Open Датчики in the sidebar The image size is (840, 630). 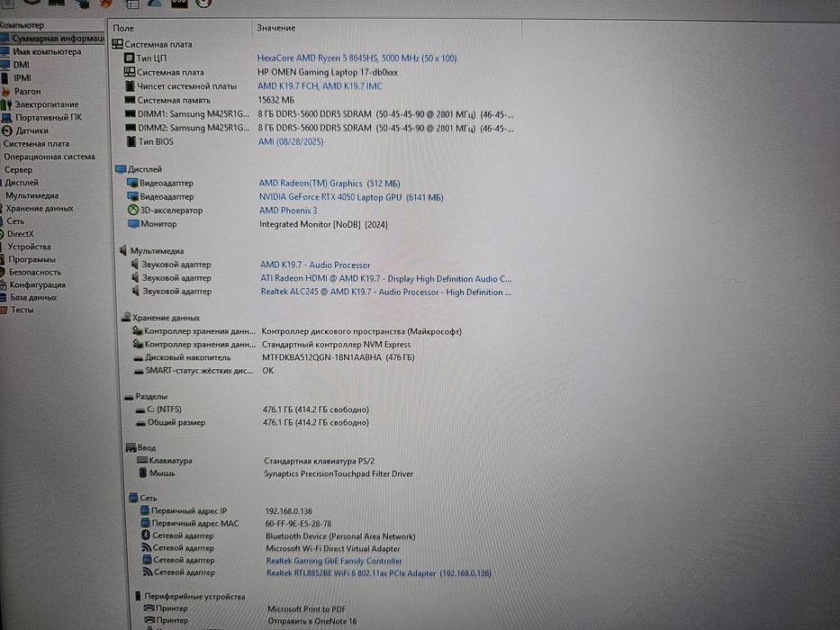[32, 130]
